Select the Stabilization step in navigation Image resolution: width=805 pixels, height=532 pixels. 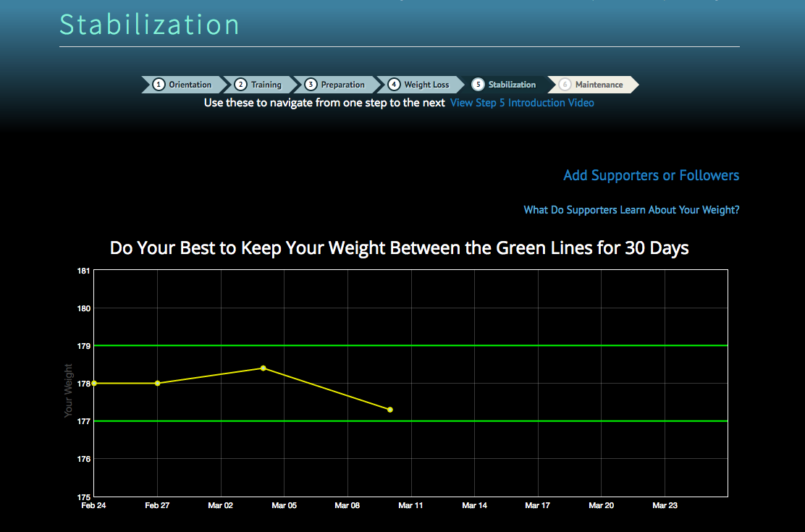click(511, 85)
